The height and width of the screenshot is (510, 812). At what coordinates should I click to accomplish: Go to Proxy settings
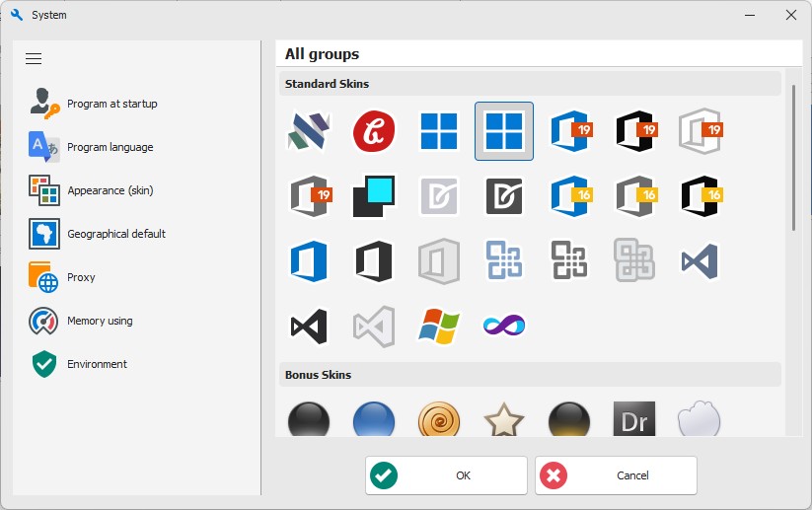coord(62,277)
